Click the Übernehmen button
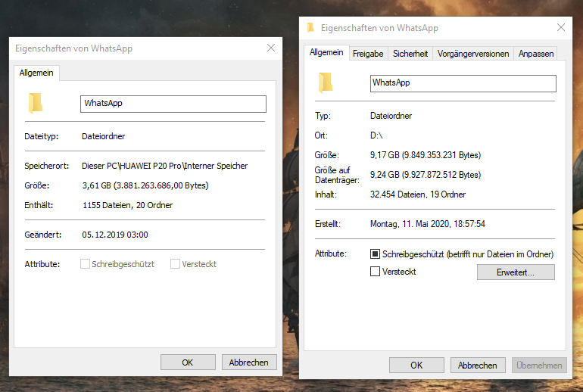 [539, 366]
